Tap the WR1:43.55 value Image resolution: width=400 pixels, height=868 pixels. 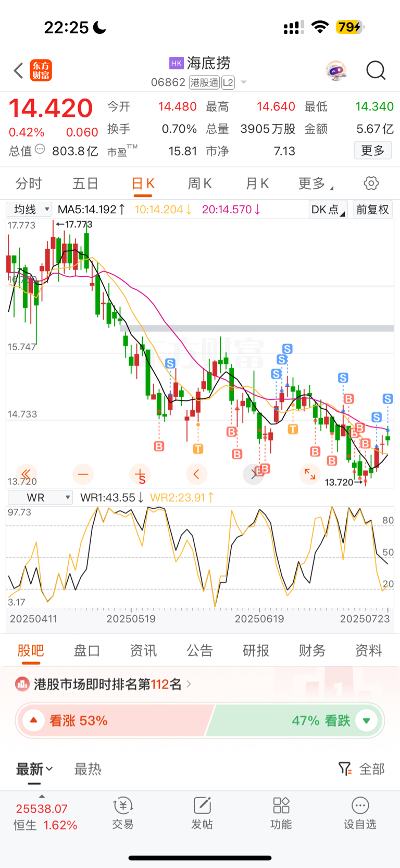(x=112, y=497)
